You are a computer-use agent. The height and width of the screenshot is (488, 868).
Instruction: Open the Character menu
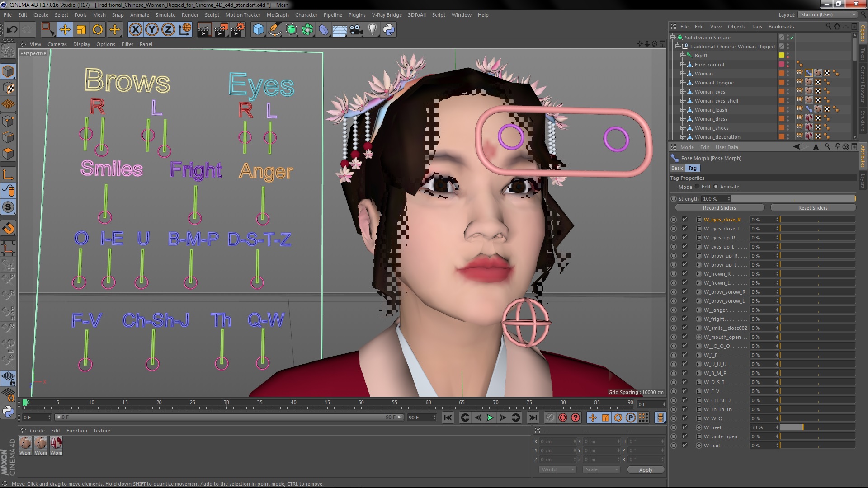click(306, 15)
